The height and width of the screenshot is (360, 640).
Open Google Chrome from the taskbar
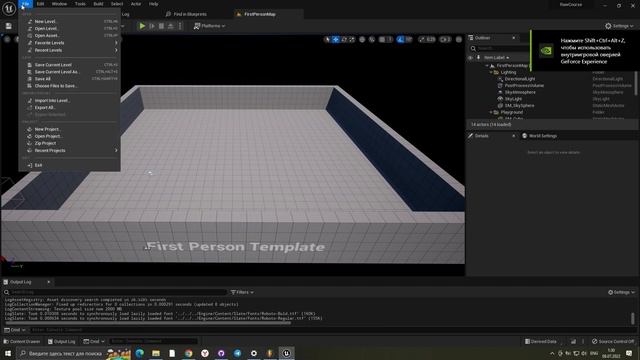[x=189, y=353]
